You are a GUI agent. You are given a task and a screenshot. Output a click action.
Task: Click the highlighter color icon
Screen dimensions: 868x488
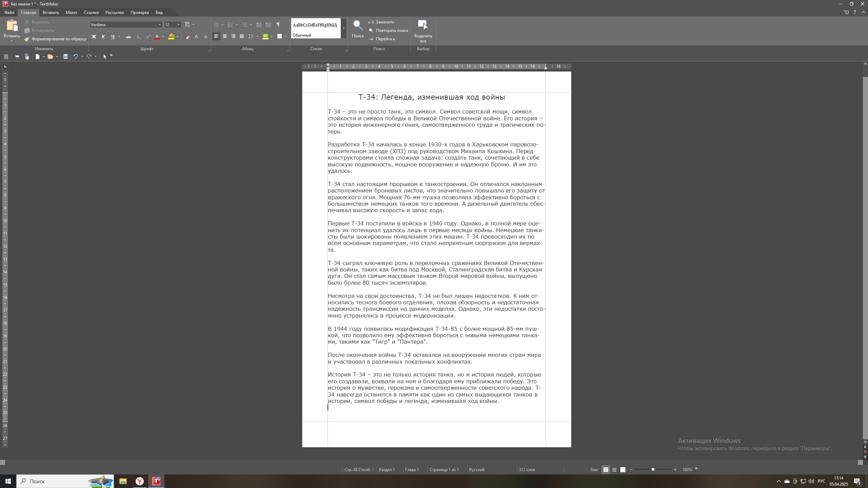pyautogui.click(x=172, y=37)
